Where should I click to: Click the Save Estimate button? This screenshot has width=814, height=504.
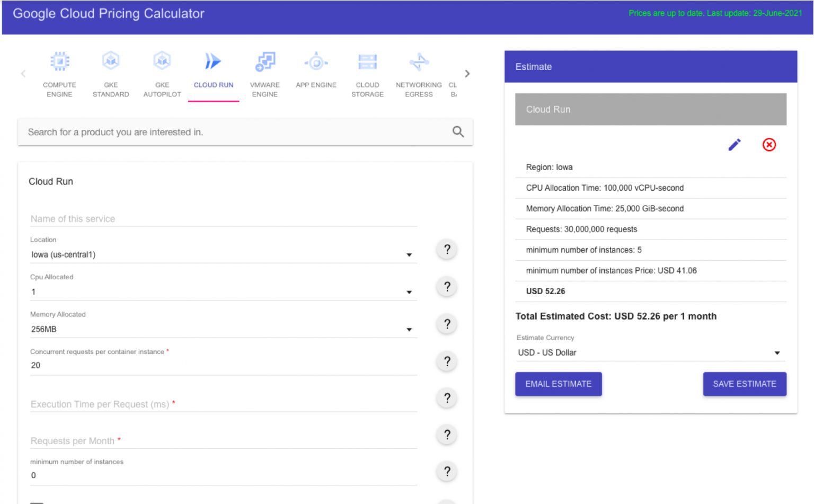click(744, 384)
